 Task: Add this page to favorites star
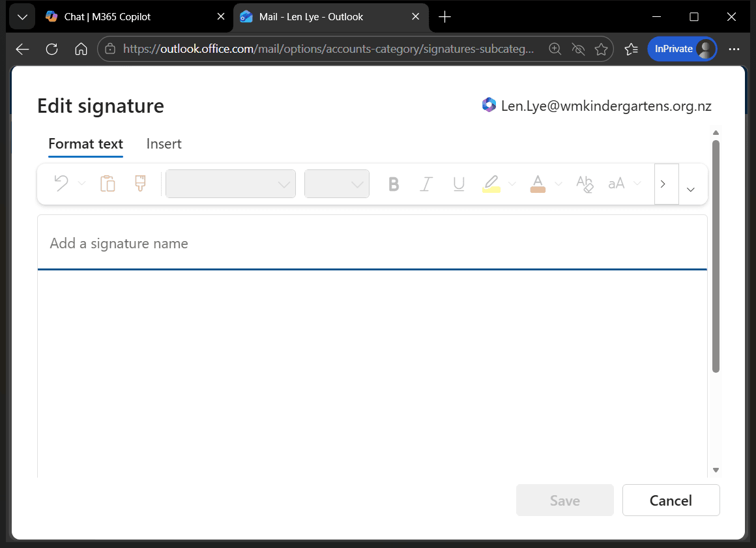(602, 49)
